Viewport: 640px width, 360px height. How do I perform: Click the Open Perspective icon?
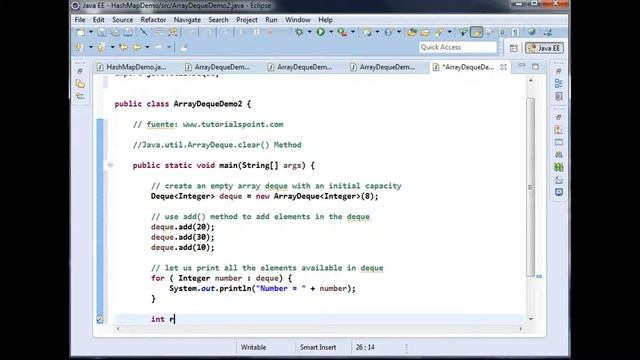pyautogui.click(x=513, y=48)
